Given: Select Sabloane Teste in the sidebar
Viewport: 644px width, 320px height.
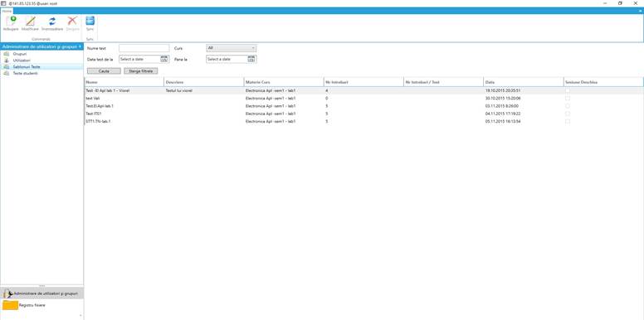Looking at the screenshot, I should (27, 66).
